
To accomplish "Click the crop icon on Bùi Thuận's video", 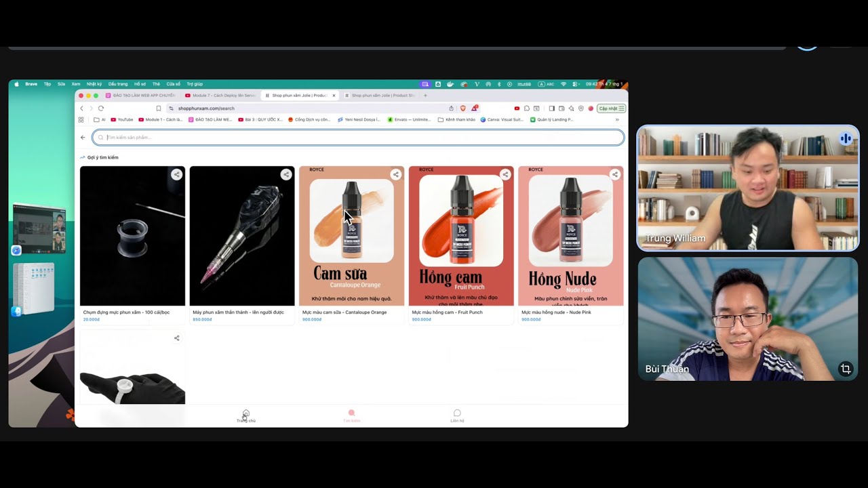I will (846, 369).
